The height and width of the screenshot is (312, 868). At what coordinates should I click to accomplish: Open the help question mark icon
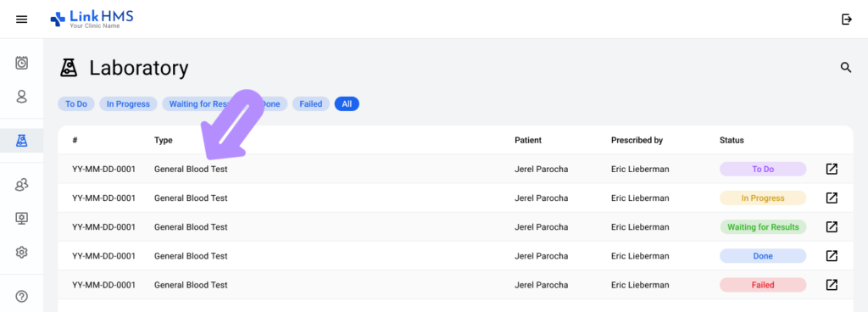(x=21, y=297)
